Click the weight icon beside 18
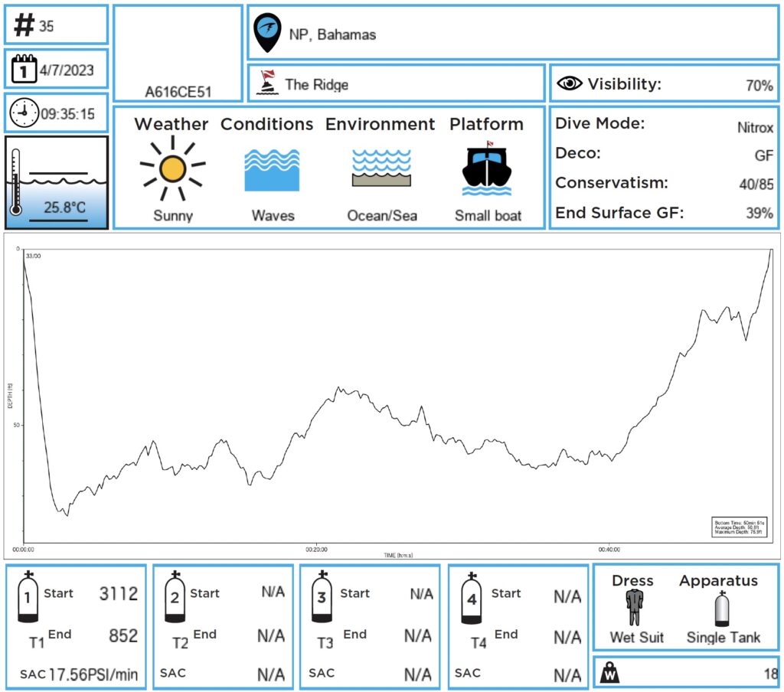Viewport: 784px width, 692px height. 611,673
